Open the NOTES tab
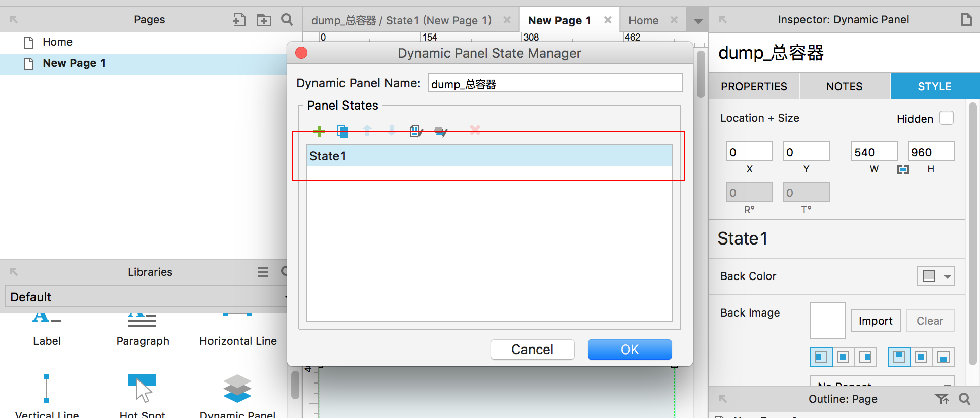 (x=845, y=86)
